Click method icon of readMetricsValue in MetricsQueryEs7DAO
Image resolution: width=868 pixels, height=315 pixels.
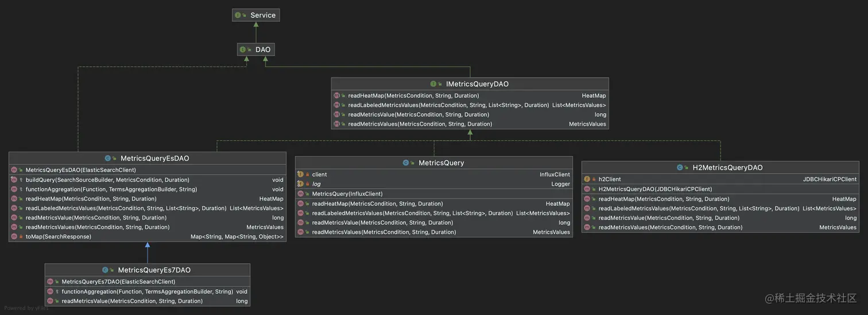click(x=50, y=301)
